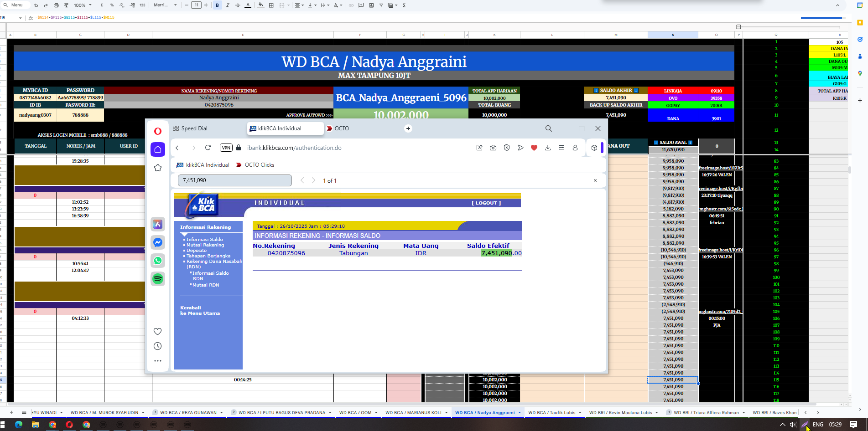Click Kembali ke Menu Utama link

[200, 311]
